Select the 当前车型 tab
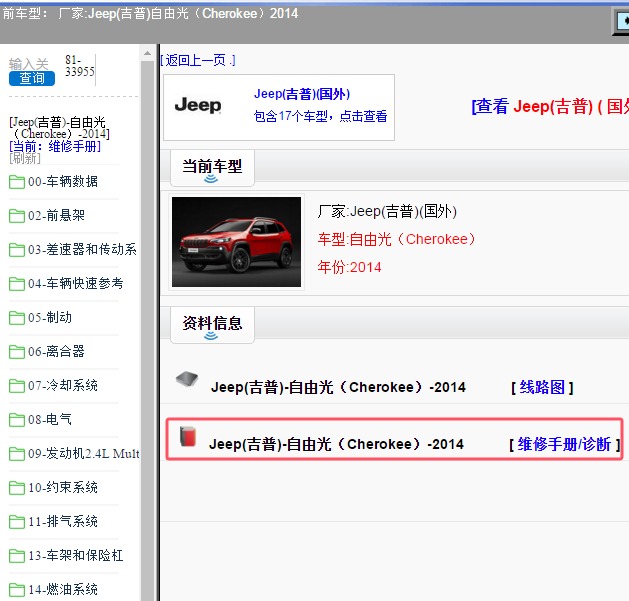Screen dimensions: 629x601 212,168
